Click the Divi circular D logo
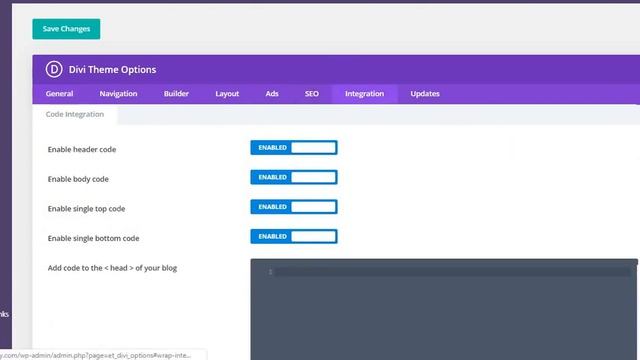This screenshot has height=360, width=640. tap(54, 69)
